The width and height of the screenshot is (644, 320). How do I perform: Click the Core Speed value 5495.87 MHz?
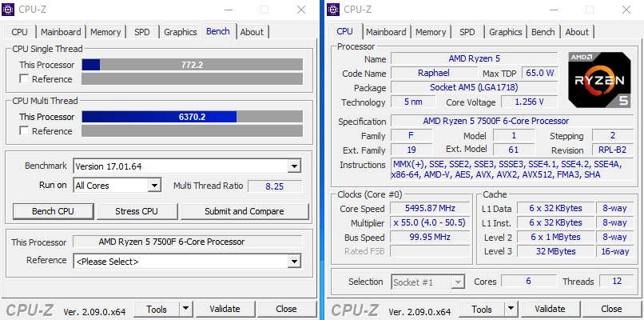coord(431,209)
